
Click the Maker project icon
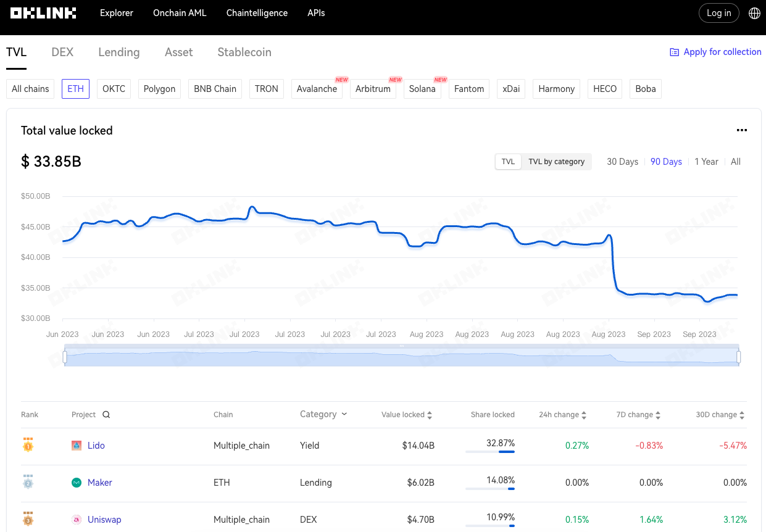(77, 483)
